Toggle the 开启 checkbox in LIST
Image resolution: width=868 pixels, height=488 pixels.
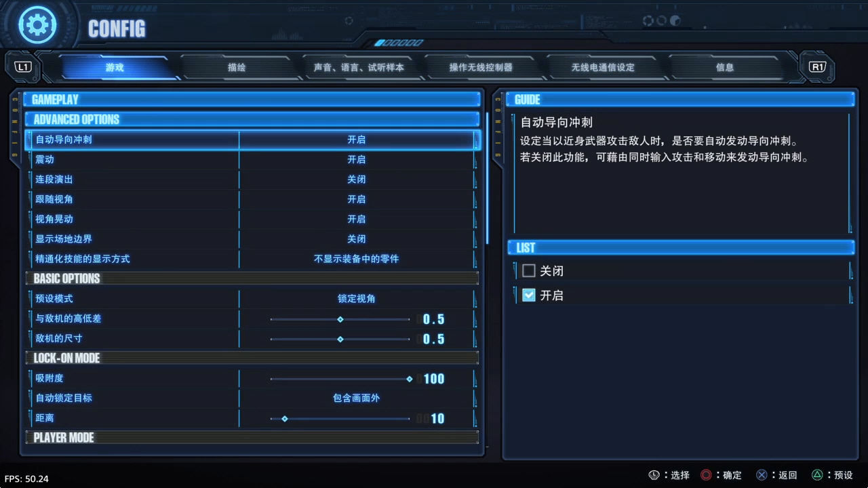click(x=529, y=296)
